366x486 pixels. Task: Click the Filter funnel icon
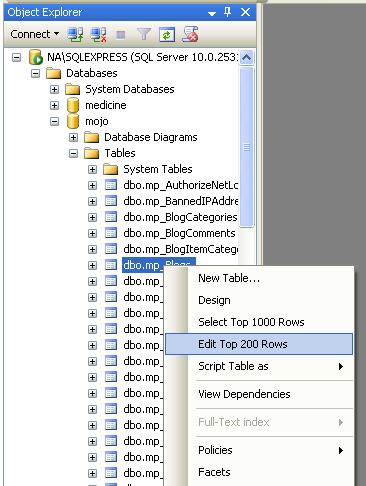(x=144, y=34)
